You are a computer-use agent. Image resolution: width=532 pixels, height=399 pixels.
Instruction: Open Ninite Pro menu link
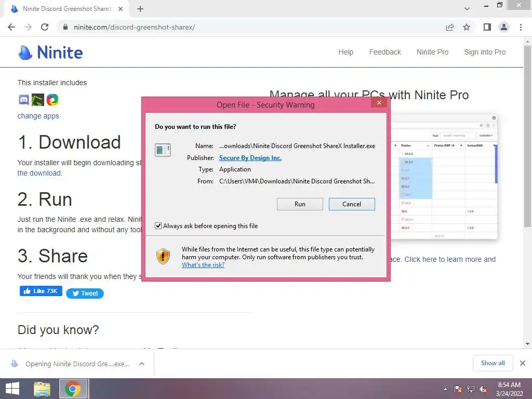[432, 52]
